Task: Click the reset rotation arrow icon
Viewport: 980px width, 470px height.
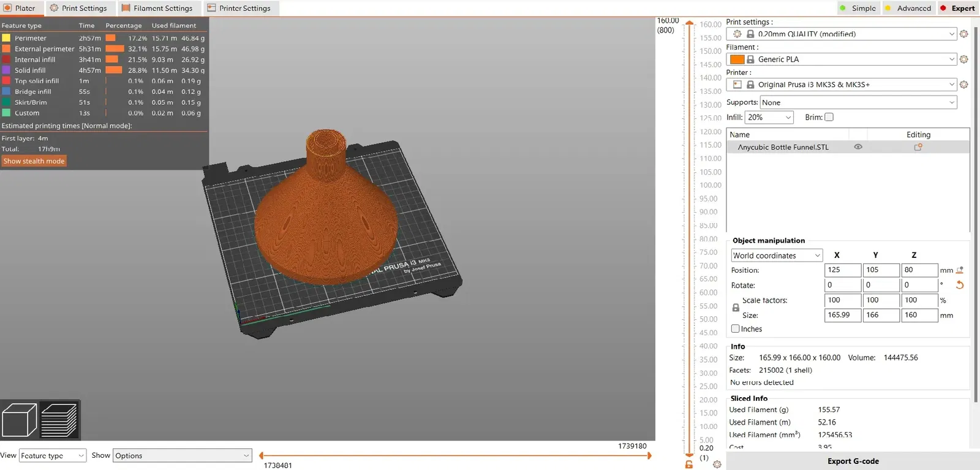Action: [x=960, y=285]
